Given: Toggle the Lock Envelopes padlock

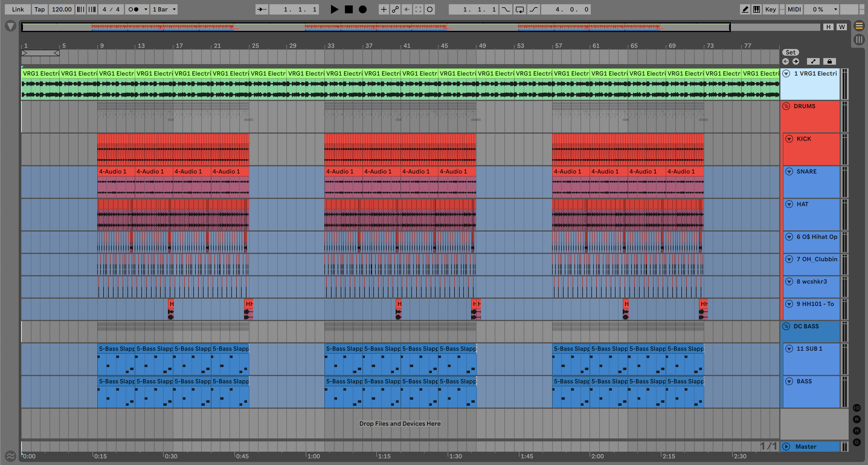Looking at the screenshot, I should [830, 61].
